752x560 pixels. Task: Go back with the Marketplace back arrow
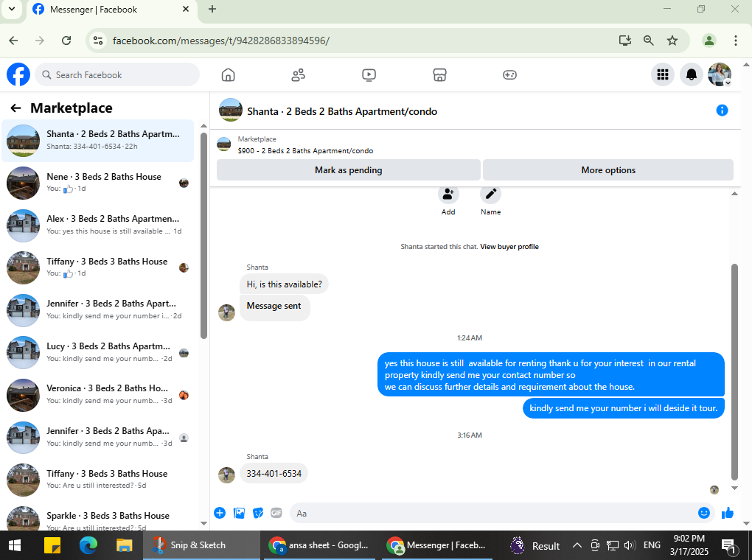point(15,108)
